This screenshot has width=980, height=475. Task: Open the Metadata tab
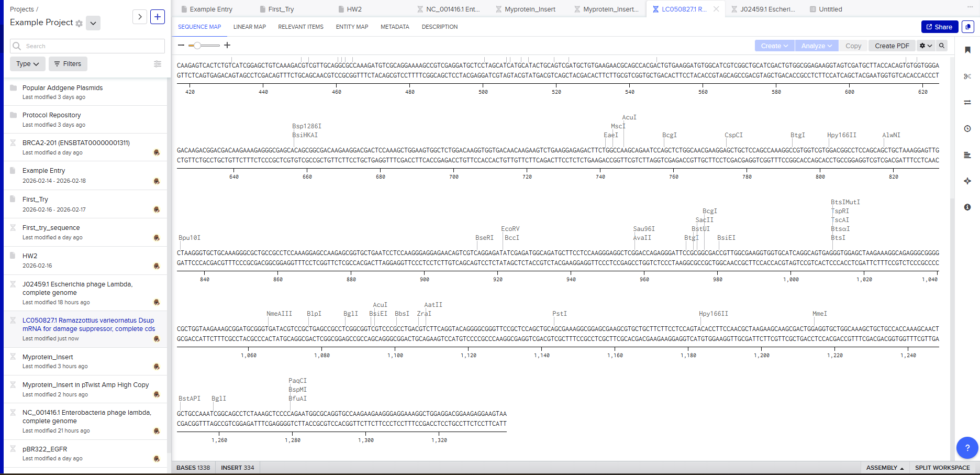pos(395,27)
